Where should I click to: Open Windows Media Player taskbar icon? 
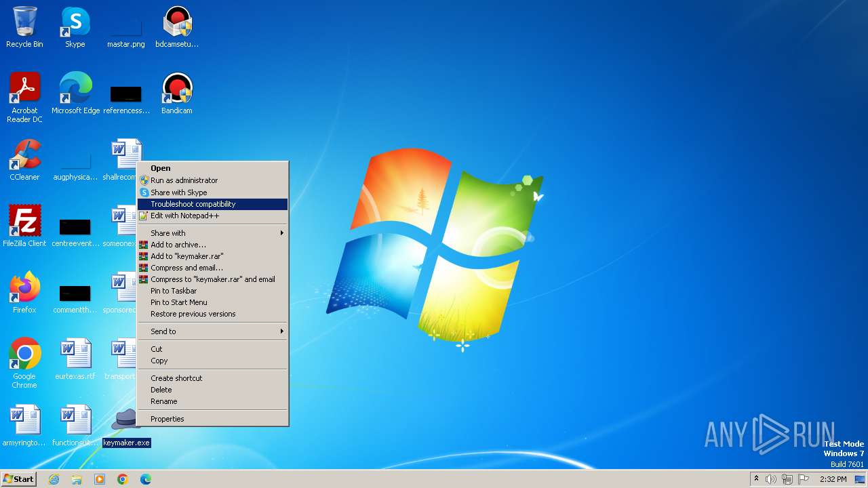pos(100,479)
